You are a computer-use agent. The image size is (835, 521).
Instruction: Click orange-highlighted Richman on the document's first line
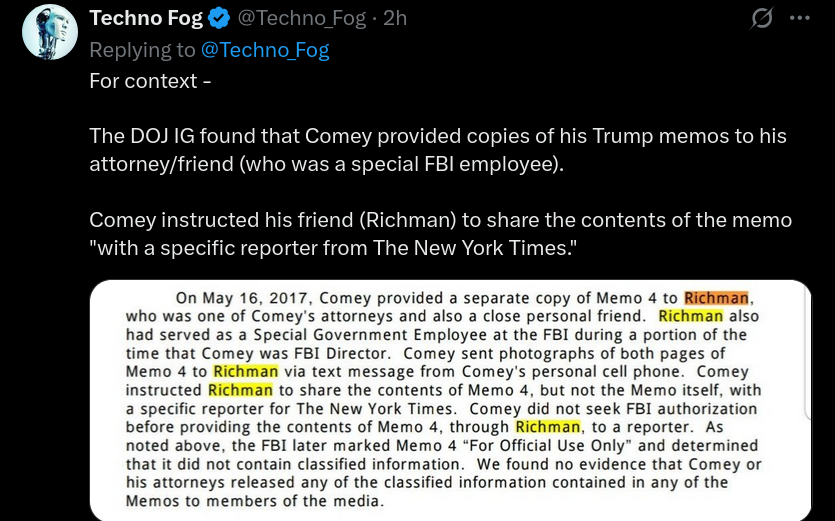[716, 297]
